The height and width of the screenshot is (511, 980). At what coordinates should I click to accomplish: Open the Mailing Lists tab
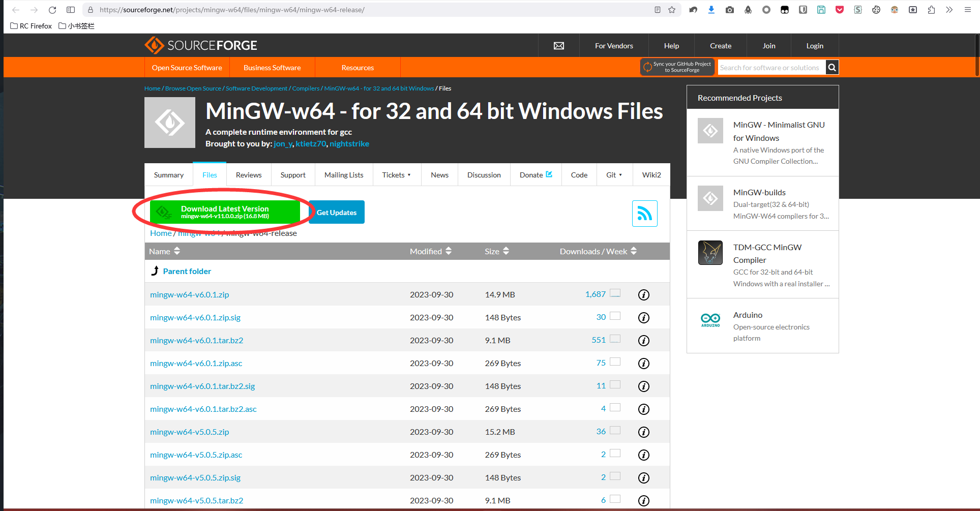pos(344,175)
